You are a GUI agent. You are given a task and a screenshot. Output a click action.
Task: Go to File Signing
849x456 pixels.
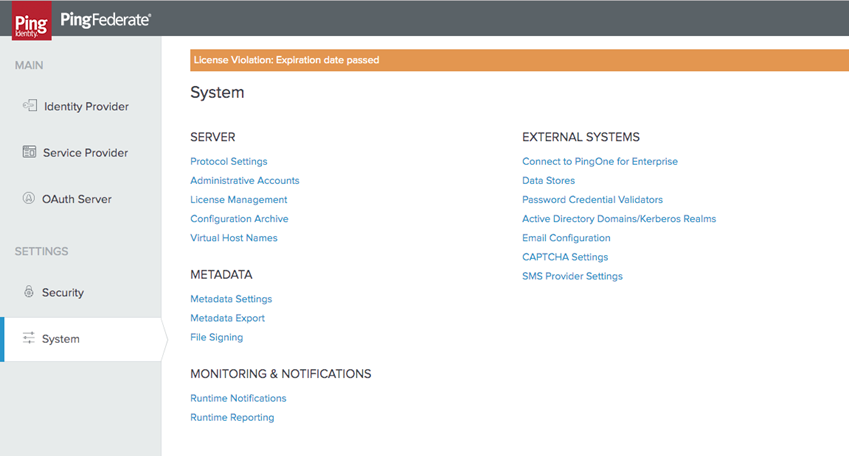(217, 337)
